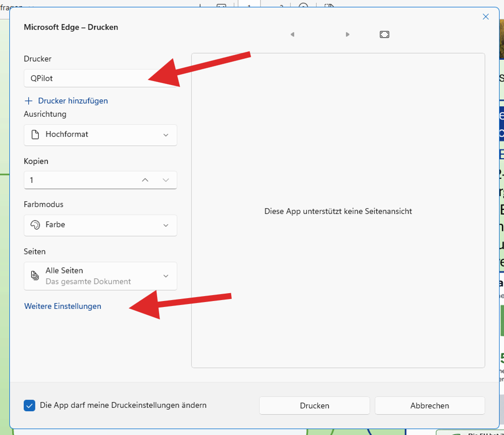Viewport: 504px width, 435px height.
Task: Open the Weitere Einstellungen link
Action: pos(63,306)
